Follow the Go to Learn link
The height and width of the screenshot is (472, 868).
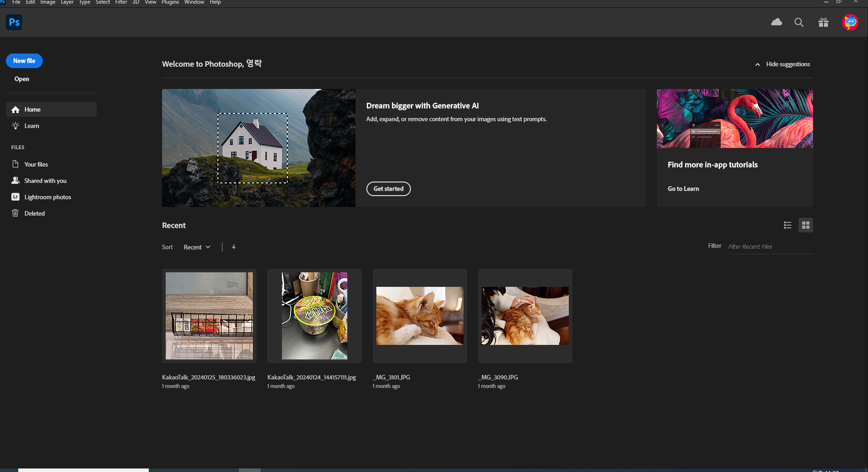(x=683, y=189)
